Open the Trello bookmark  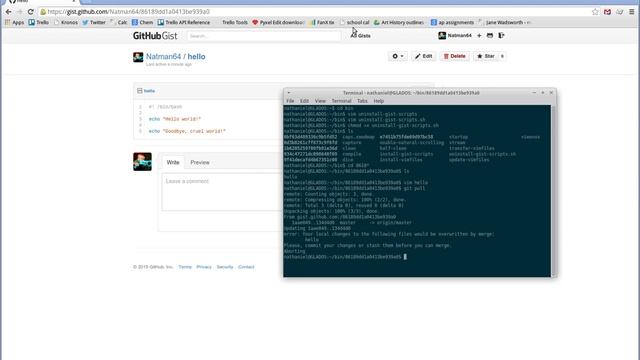tap(39, 22)
